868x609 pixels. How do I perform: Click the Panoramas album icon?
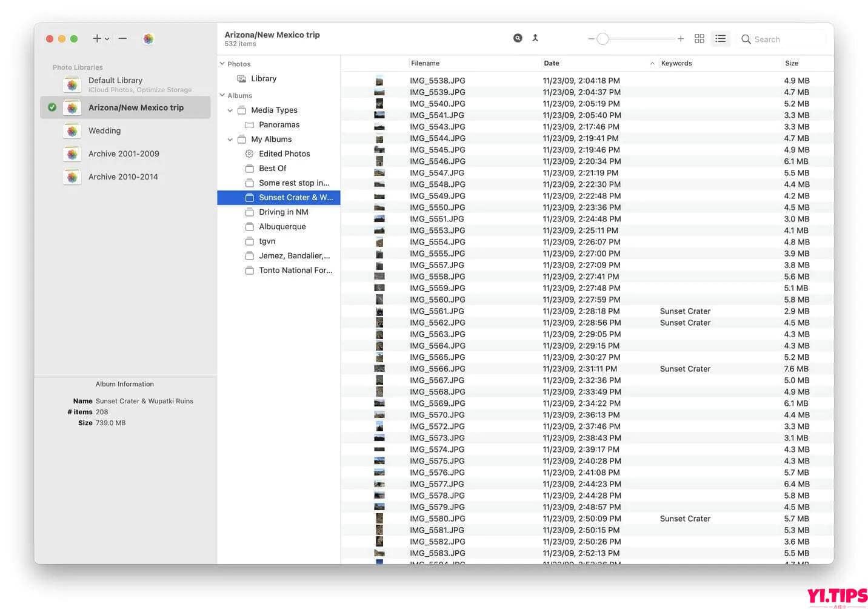(249, 124)
